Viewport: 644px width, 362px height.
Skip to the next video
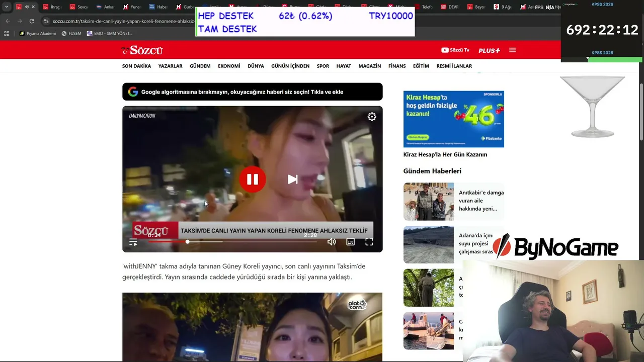(292, 179)
